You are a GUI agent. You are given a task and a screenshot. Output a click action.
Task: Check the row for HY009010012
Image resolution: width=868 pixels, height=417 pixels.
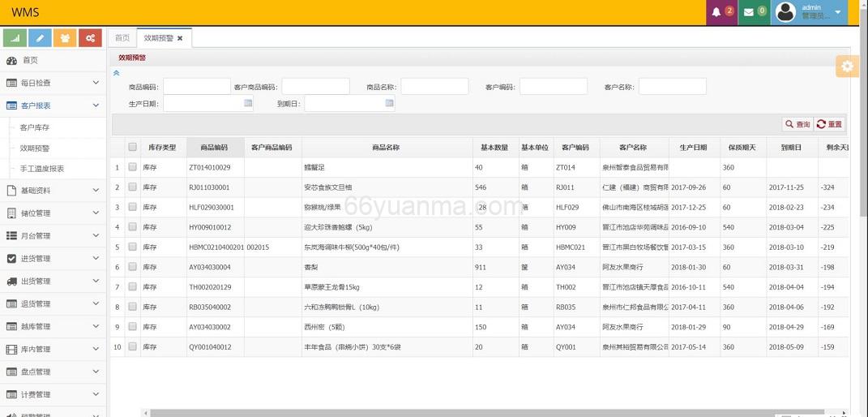(x=132, y=227)
